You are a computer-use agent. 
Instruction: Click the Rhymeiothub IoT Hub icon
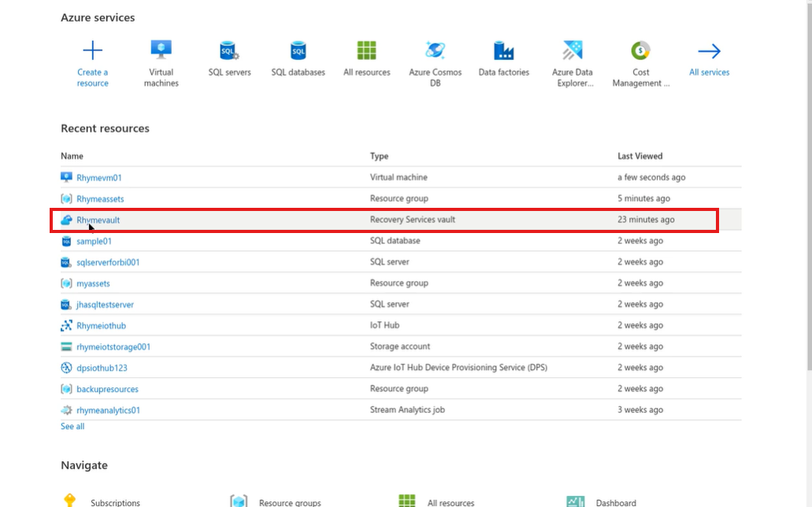(x=66, y=326)
